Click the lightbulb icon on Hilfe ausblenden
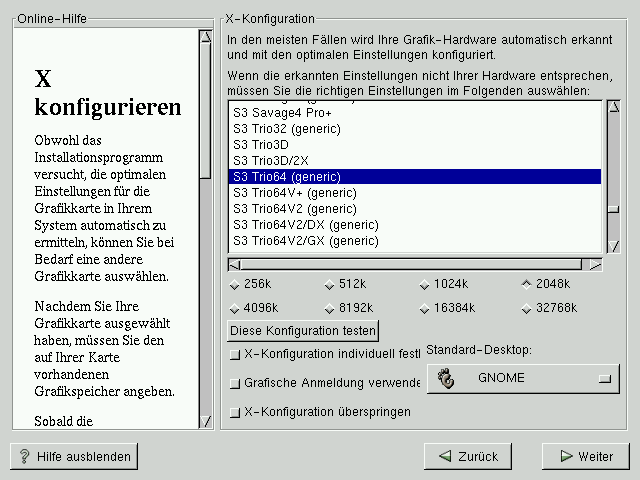Image resolution: width=640 pixels, height=480 pixels. 24,456
